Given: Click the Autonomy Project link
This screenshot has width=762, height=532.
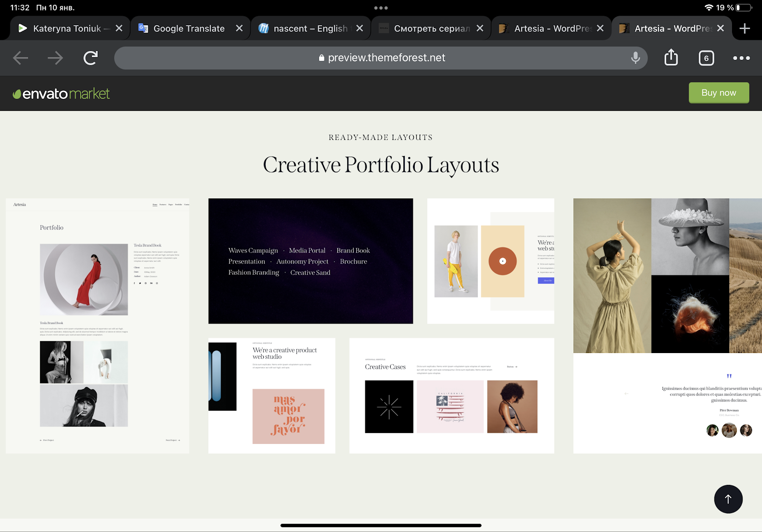Looking at the screenshot, I should [x=302, y=262].
